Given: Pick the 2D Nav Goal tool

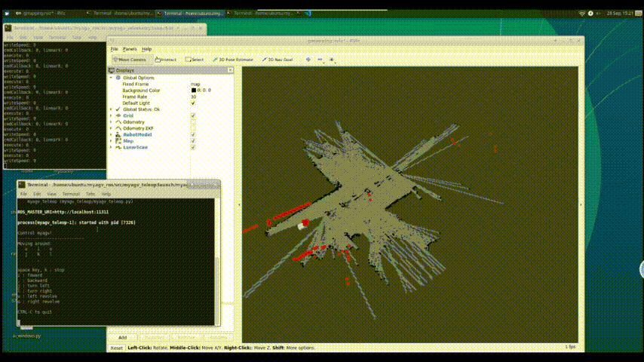Looking at the screenshot, I should (279, 59).
